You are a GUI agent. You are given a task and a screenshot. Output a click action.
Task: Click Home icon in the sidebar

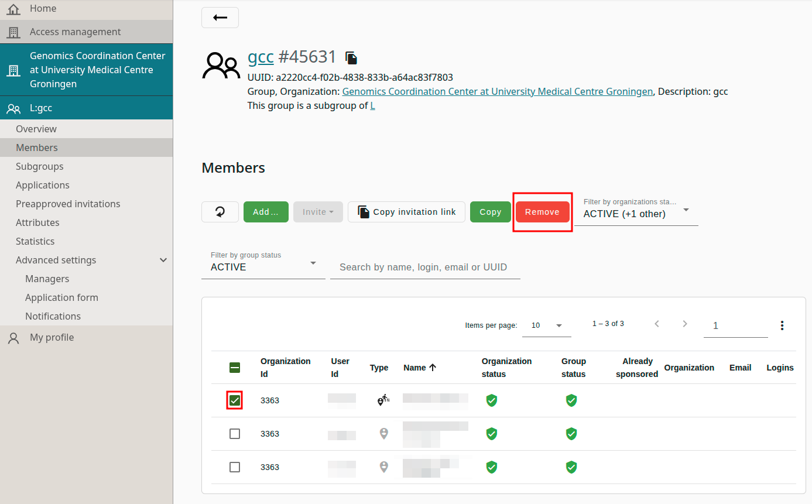pyautogui.click(x=13, y=9)
